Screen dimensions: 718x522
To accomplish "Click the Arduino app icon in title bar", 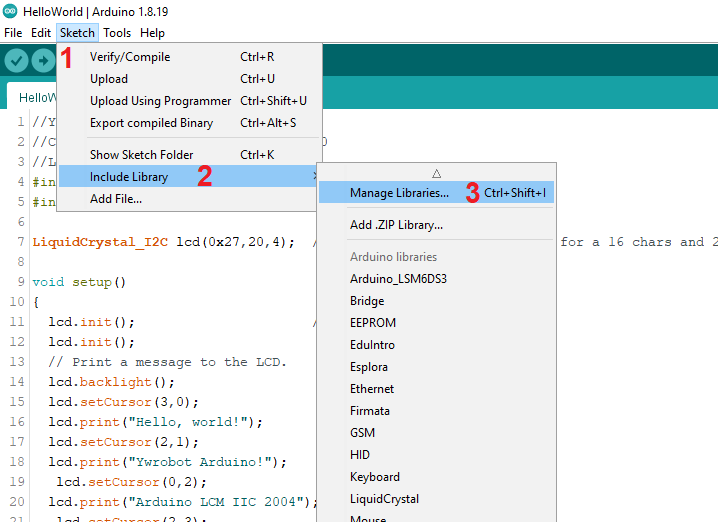I will tap(10, 11).
